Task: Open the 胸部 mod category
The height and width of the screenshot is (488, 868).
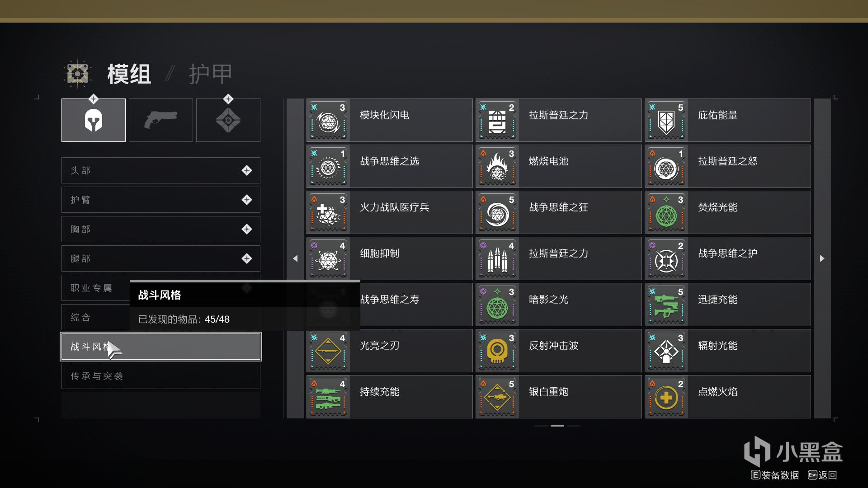Action: pyautogui.click(x=161, y=229)
